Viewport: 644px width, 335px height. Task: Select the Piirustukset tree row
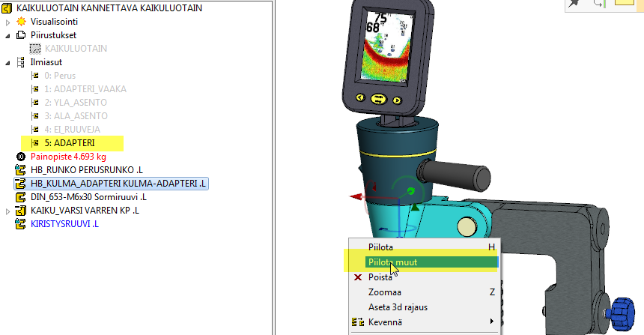pyautogui.click(x=53, y=35)
